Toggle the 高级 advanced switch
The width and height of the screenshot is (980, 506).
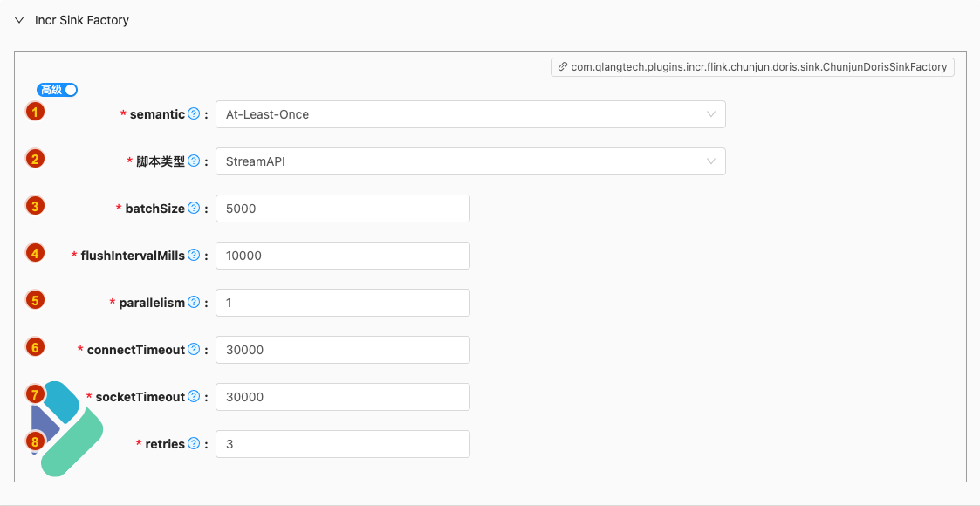click(x=57, y=90)
